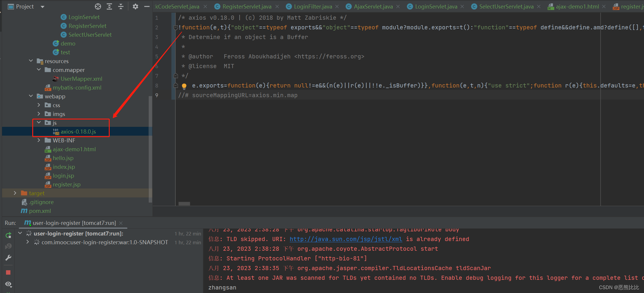
Task: Open index.jsp file
Action: (x=64, y=167)
